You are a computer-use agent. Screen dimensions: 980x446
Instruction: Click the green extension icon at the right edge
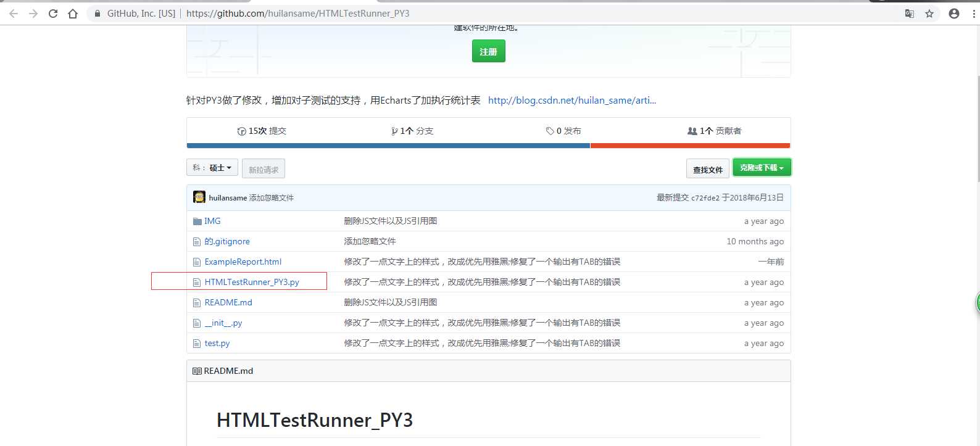[978, 302]
